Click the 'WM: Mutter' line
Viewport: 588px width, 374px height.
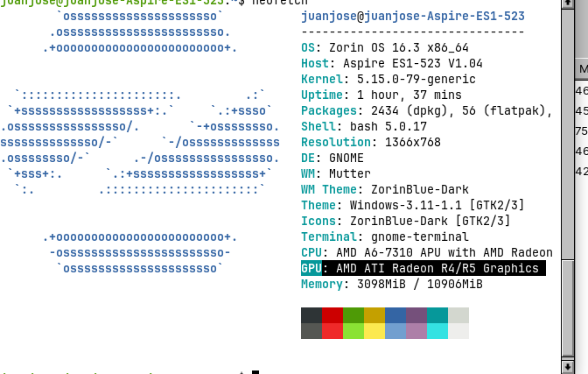click(x=336, y=173)
